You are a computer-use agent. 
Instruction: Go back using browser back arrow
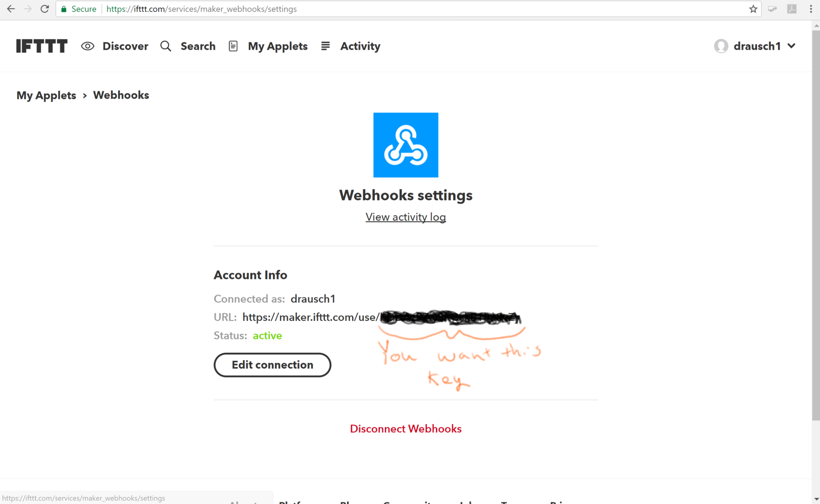(x=11, y=9)
